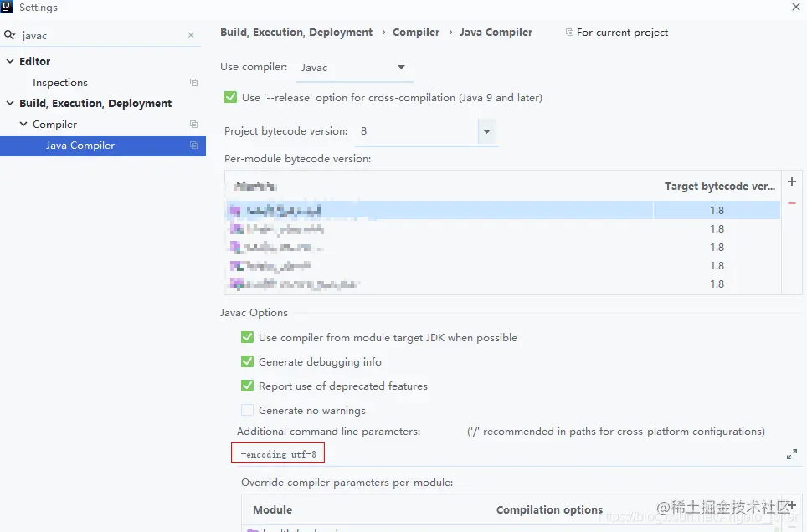This screenshot has width=807, height=532.
Task: Click the search magnifier icon
Action: point(9,35)
